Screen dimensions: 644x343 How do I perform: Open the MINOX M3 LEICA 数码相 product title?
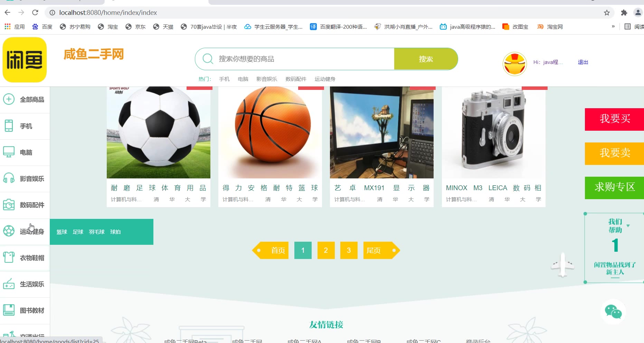tap(493, 188)
